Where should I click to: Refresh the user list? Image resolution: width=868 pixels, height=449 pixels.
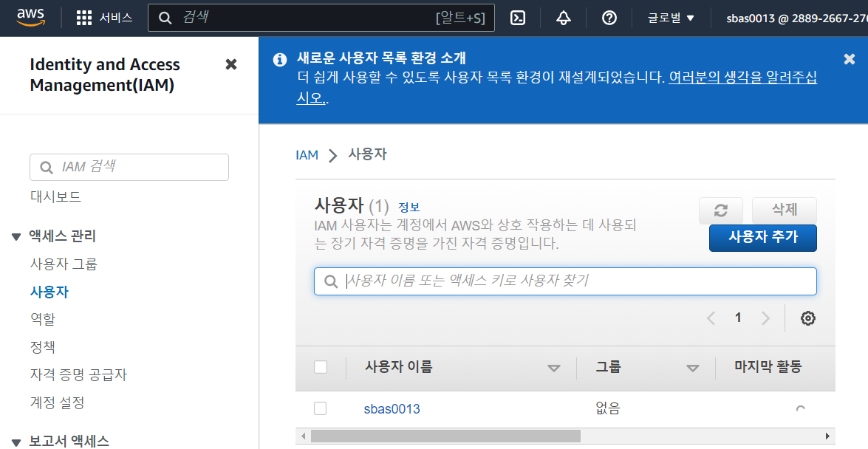click(721, 210)
